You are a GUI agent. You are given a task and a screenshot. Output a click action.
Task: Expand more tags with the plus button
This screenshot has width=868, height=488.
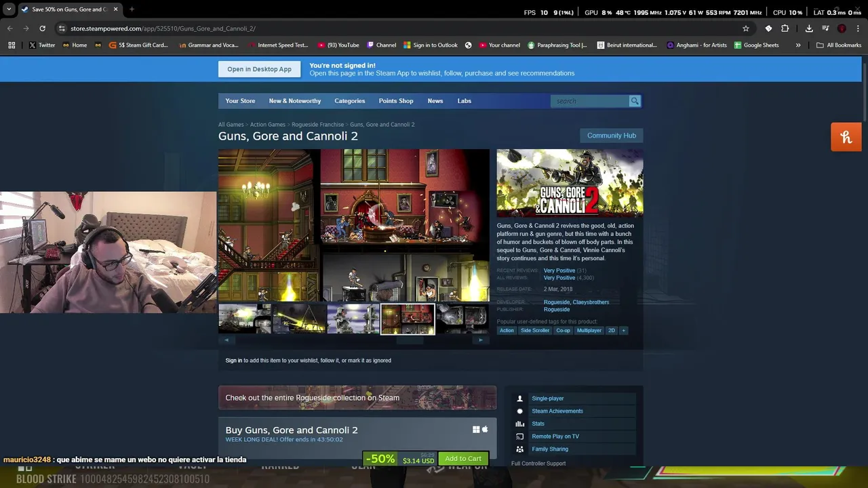tap(624, 331)
